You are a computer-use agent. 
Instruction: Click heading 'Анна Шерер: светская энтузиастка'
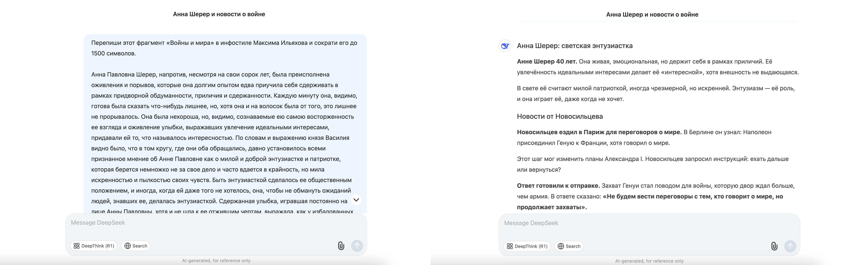click(x=575, y=46)
